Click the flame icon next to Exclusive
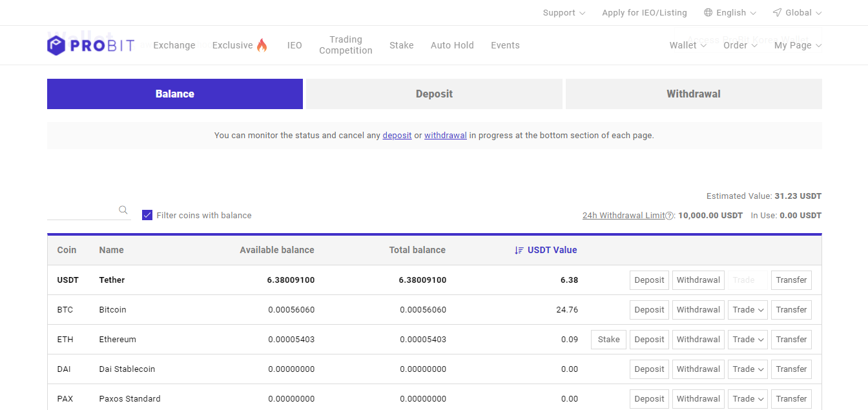 [x=262, y=45]
